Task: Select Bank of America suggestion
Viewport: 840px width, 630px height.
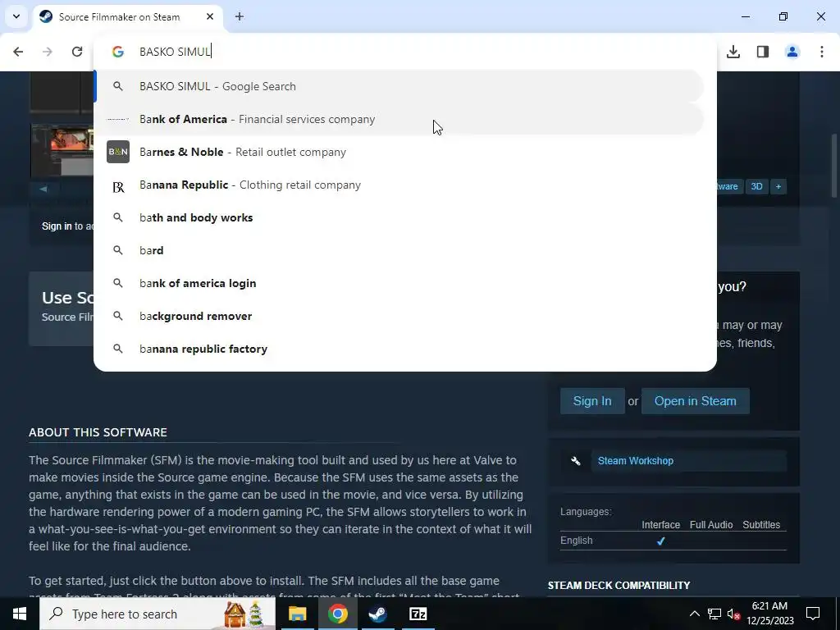Action: [x=399, y=119]
